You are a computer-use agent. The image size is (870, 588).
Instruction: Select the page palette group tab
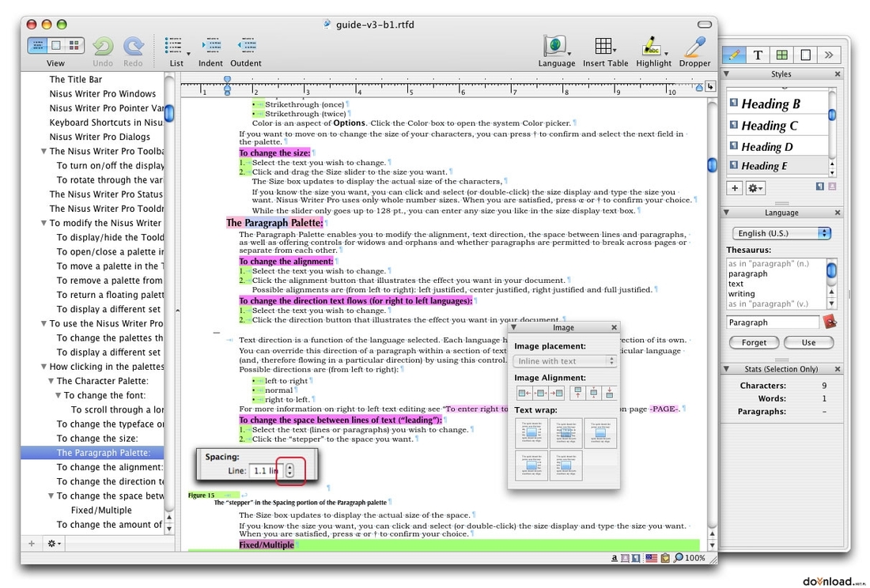coord(806,55)
